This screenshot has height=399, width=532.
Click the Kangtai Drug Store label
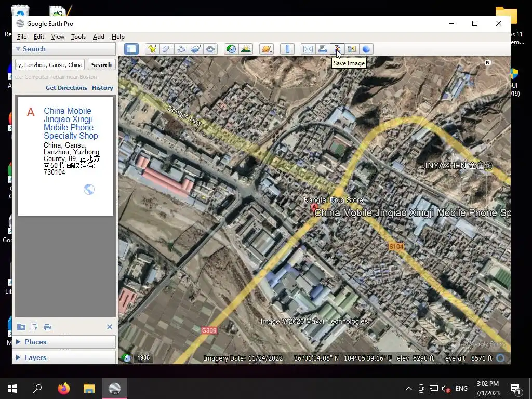333,200
